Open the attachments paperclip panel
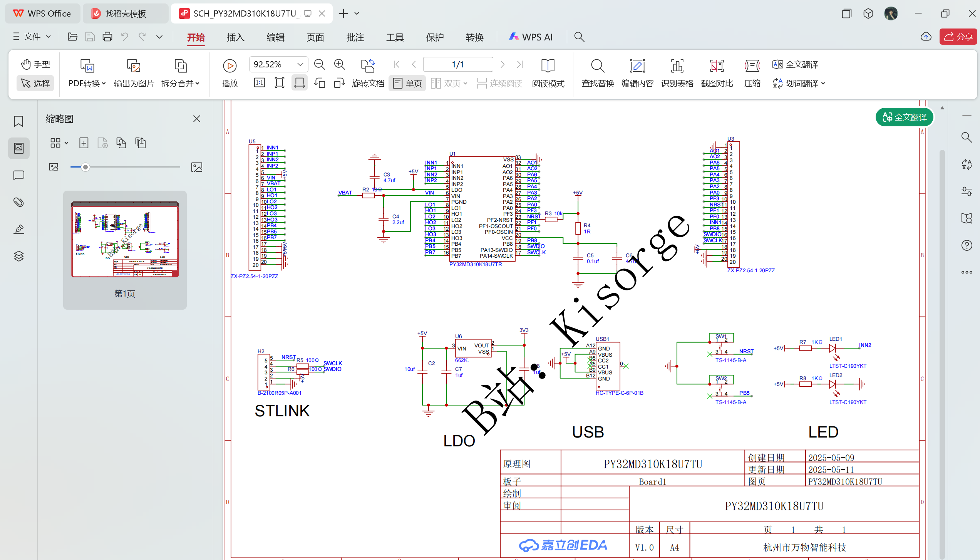This screenshot has width=980, height=560. tap(18, 202)
